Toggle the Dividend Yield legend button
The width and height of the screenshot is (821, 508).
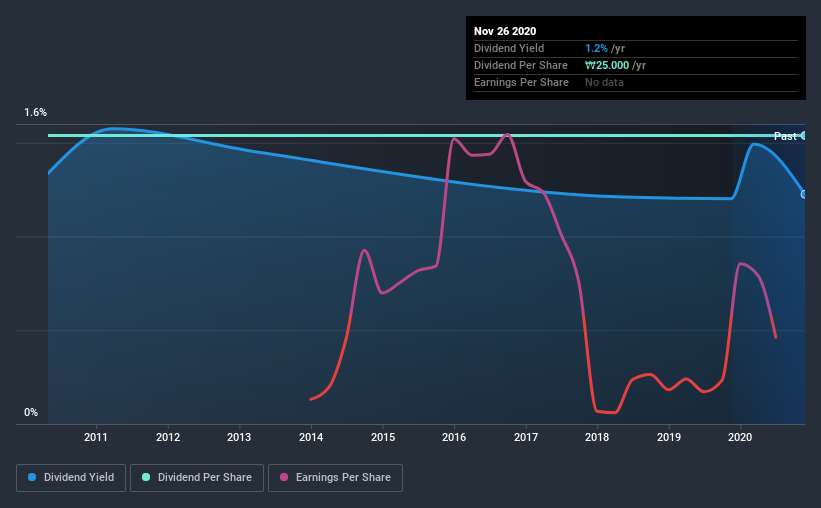(71, 478)
